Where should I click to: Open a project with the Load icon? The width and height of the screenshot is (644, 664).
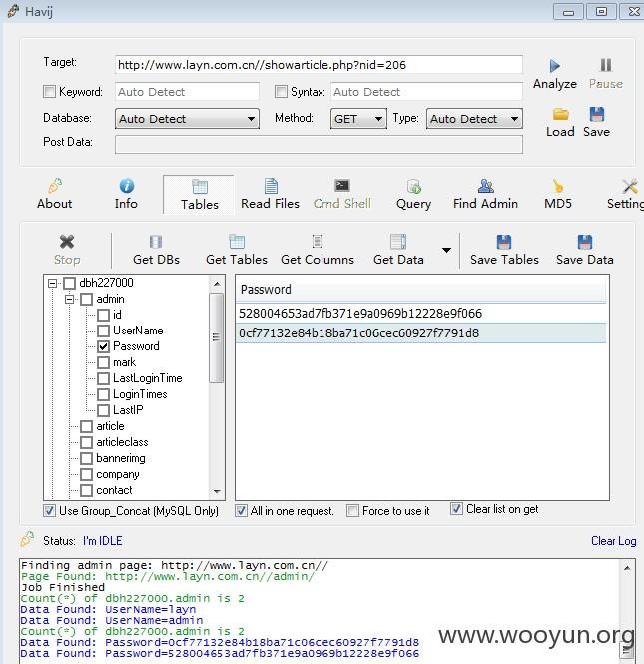(560, 114)
